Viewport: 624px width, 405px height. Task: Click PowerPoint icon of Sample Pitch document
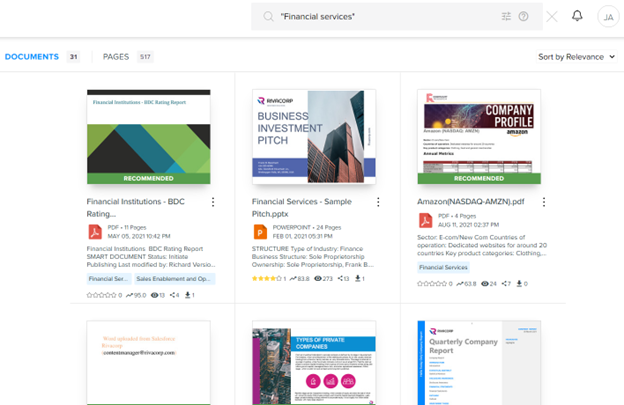click(260, 232)
